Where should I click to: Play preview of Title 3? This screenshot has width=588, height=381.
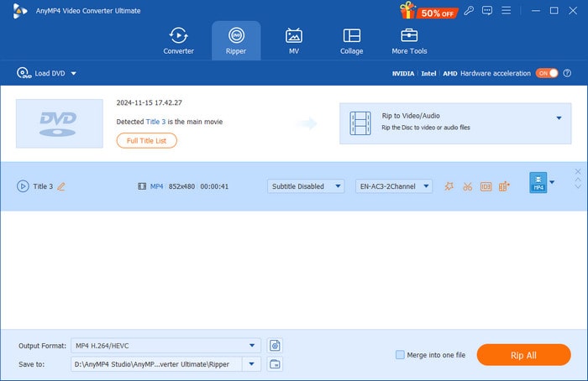[x=23, y=186]
